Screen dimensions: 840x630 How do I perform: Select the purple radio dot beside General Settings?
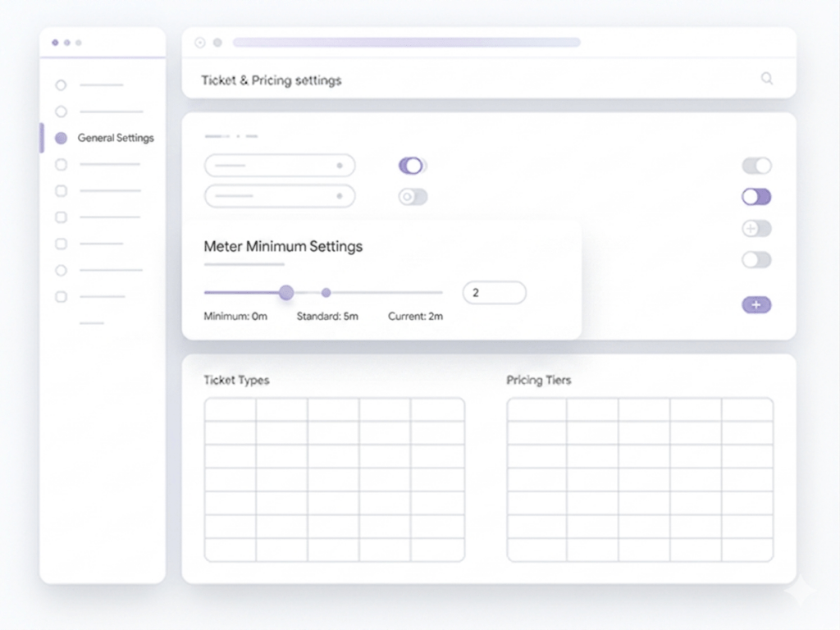pyautogui.click(x=61, y=138)
